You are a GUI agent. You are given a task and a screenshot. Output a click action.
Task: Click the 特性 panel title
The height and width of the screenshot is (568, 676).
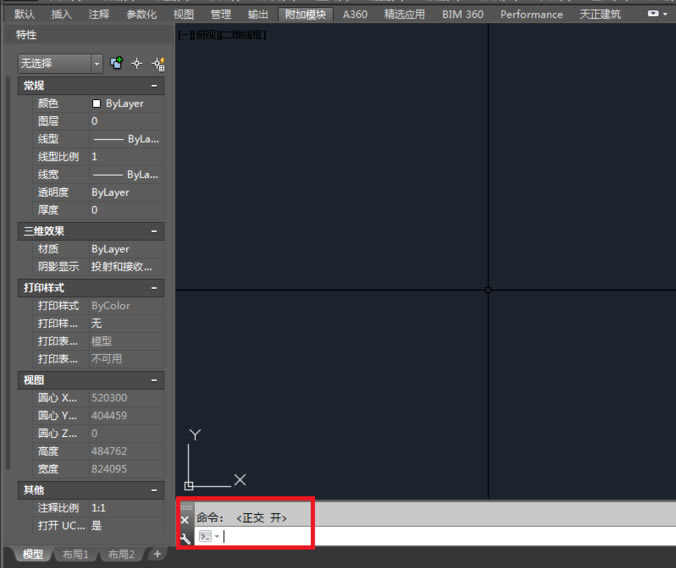pos(26,35)
